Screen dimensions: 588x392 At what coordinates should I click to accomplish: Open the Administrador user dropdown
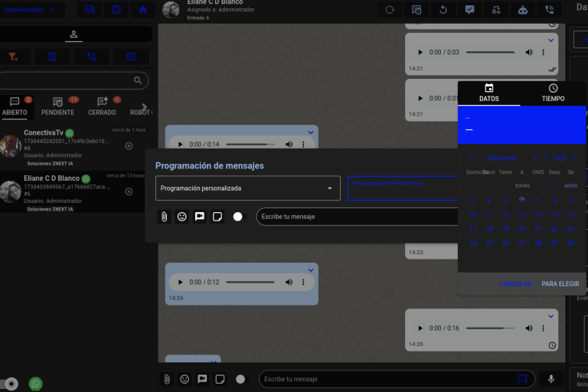point(30,10)
